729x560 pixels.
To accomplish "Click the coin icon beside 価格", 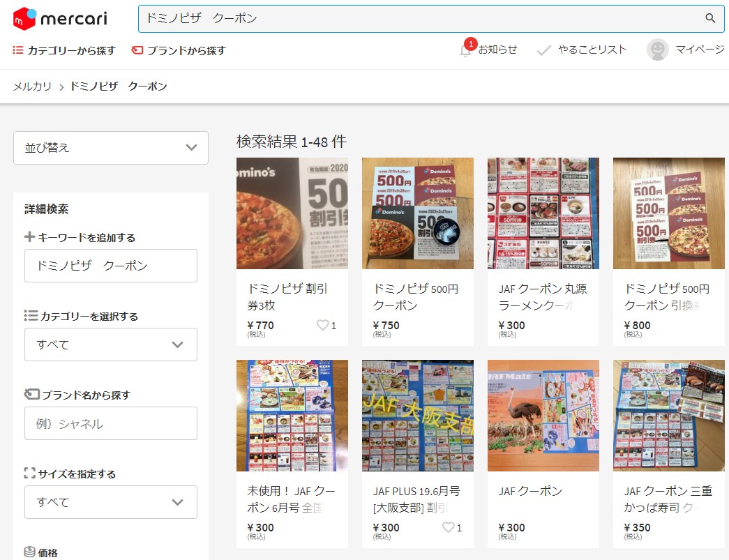I will [30, 552].
